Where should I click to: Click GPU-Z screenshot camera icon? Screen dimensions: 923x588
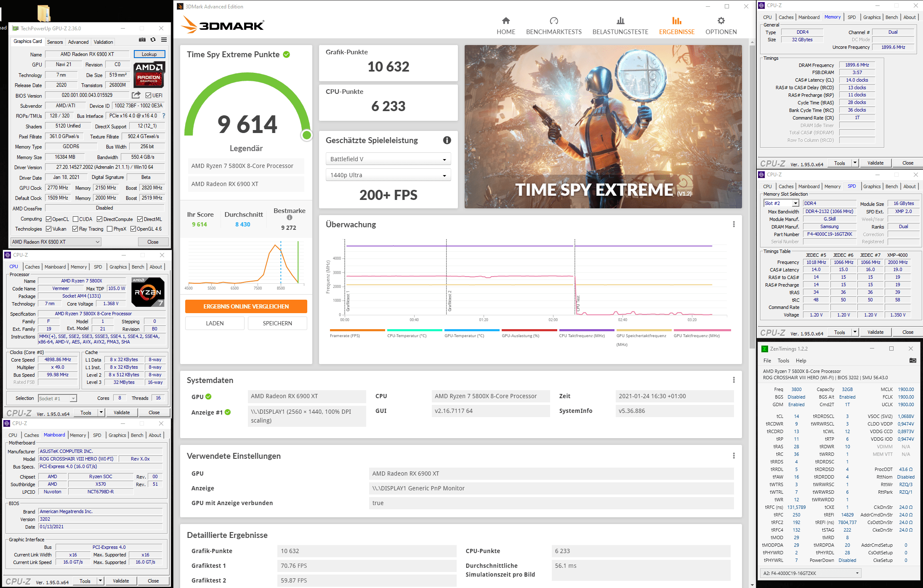pyautogui.click(x=142, y=40)
